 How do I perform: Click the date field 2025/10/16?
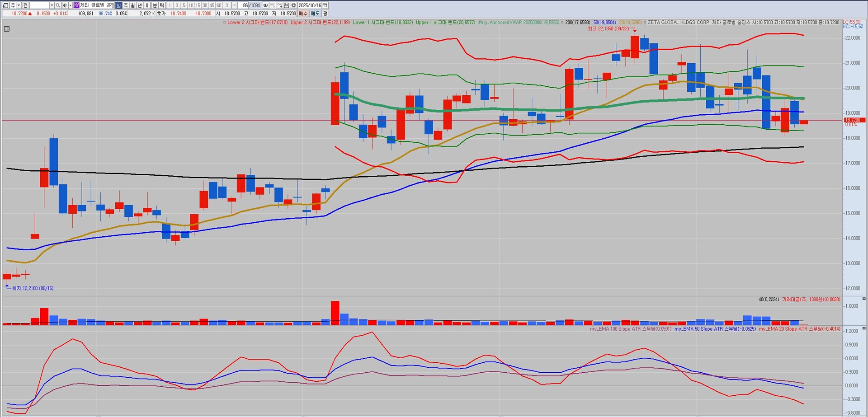[310, 5]
